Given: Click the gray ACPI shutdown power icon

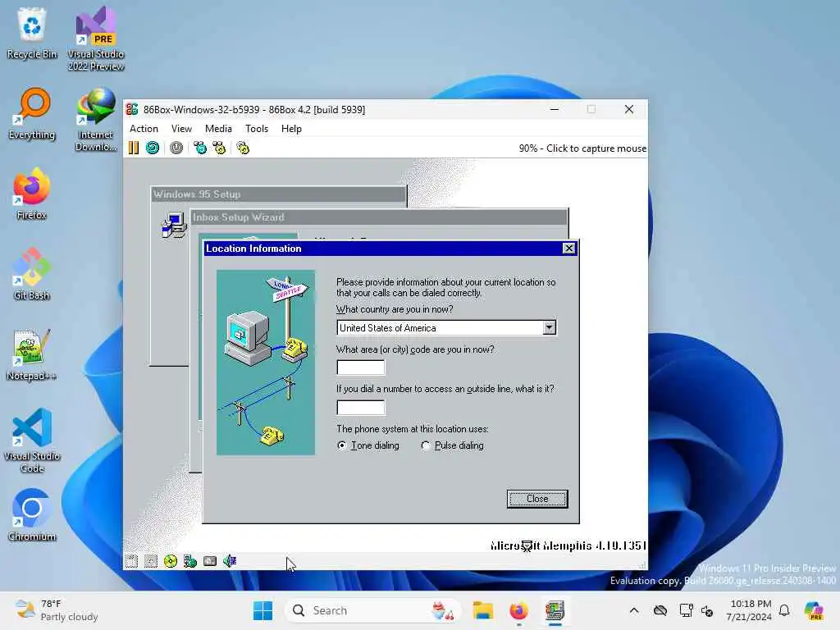Looking at the screenshot, I should (176, 148).
